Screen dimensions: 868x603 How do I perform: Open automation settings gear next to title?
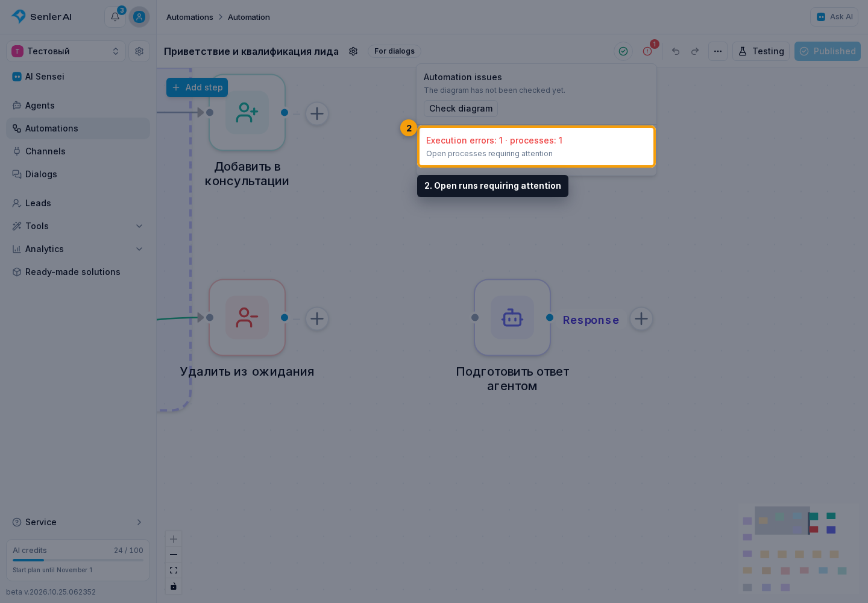(353, 51)
